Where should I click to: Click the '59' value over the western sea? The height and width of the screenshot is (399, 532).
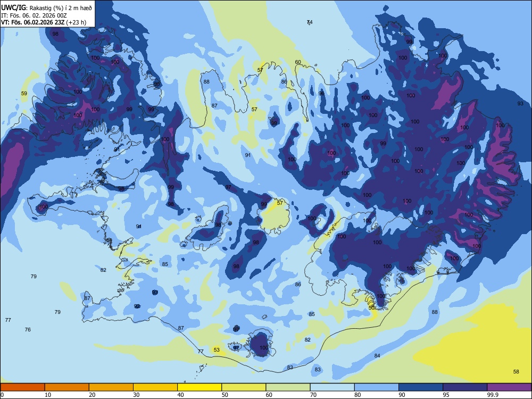(24, 93)
